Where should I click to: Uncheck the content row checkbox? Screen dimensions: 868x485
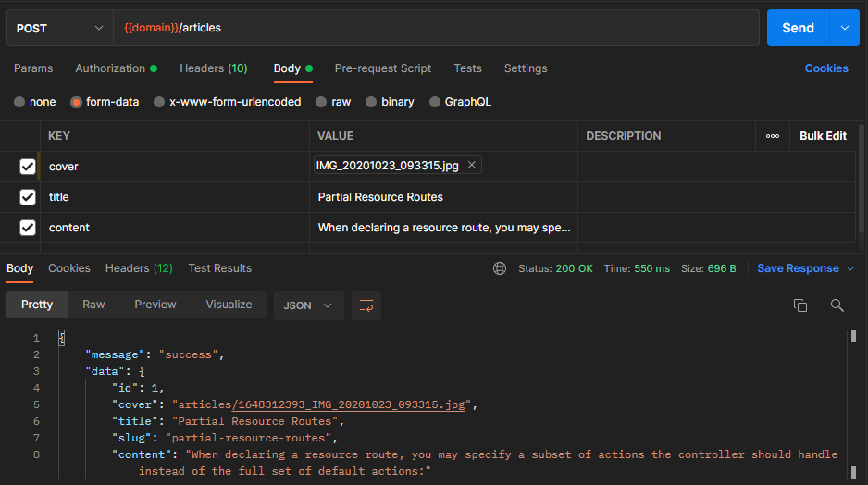click(28, 228)
